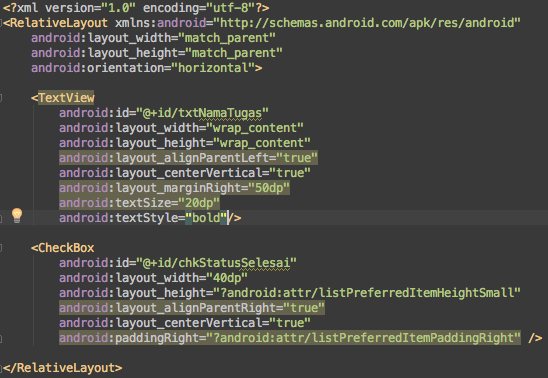
Task: Click the highlighted layout_alignParentRight attribute
Action: 192,308
